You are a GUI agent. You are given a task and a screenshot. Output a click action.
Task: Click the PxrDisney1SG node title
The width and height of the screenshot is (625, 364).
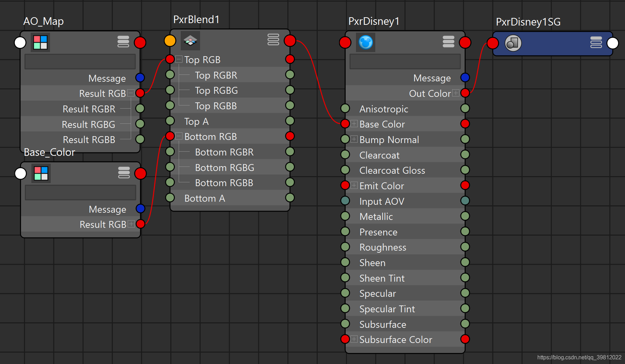(528, 22)
